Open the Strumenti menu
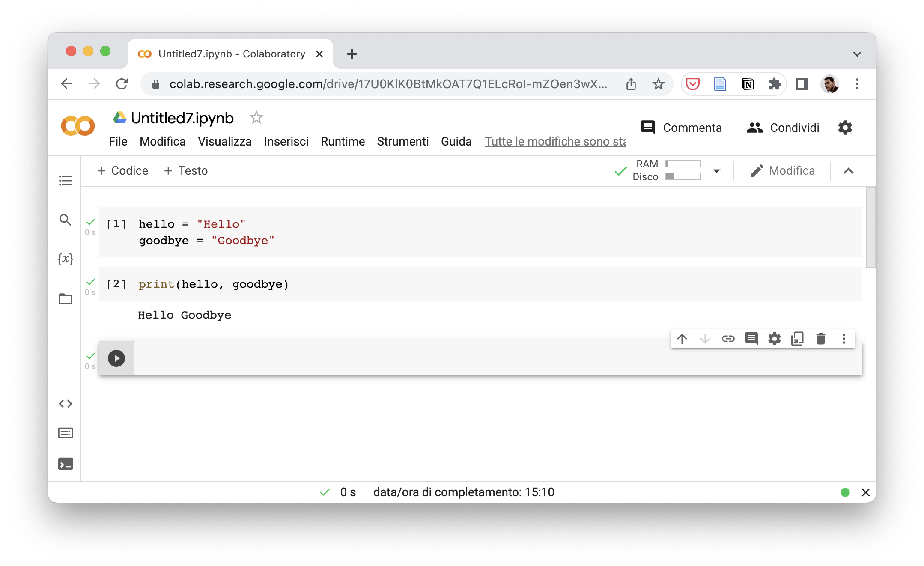The width and height of the screenshot is (924, 566). (x=402, y=142)
